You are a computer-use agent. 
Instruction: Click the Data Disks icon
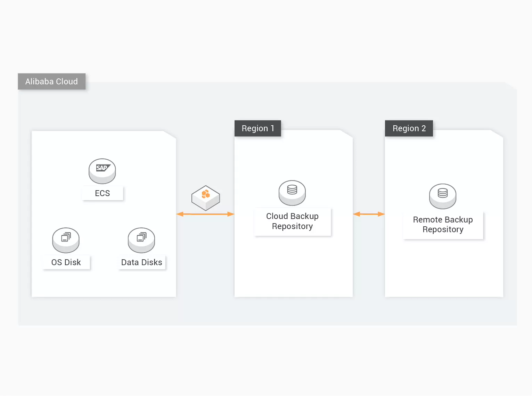click(141, 240)
